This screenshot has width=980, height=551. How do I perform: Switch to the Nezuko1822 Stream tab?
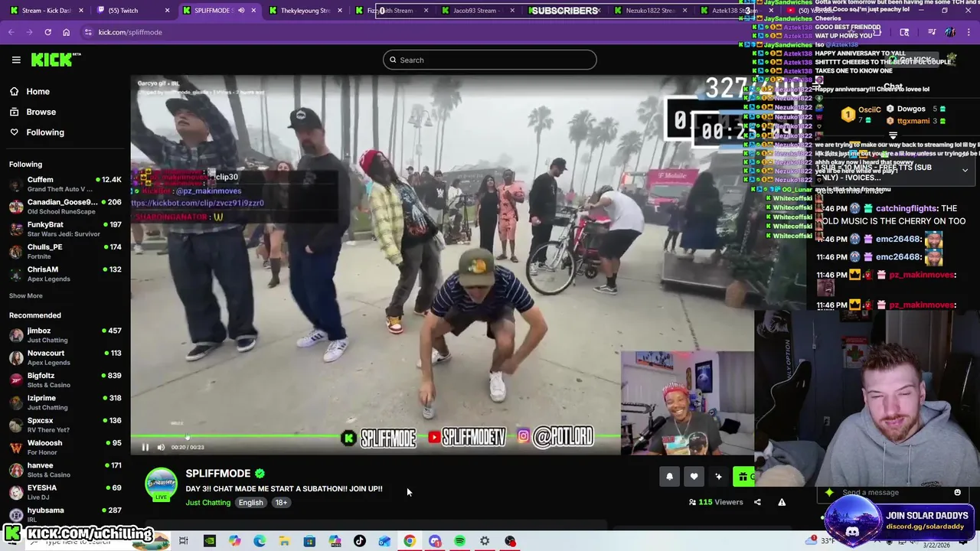[x=649, y=11]
